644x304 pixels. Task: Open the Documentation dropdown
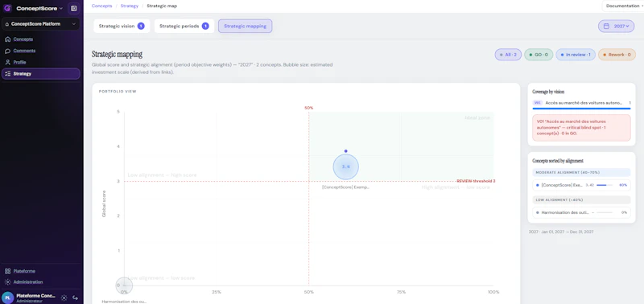click(x=622, y=6)
